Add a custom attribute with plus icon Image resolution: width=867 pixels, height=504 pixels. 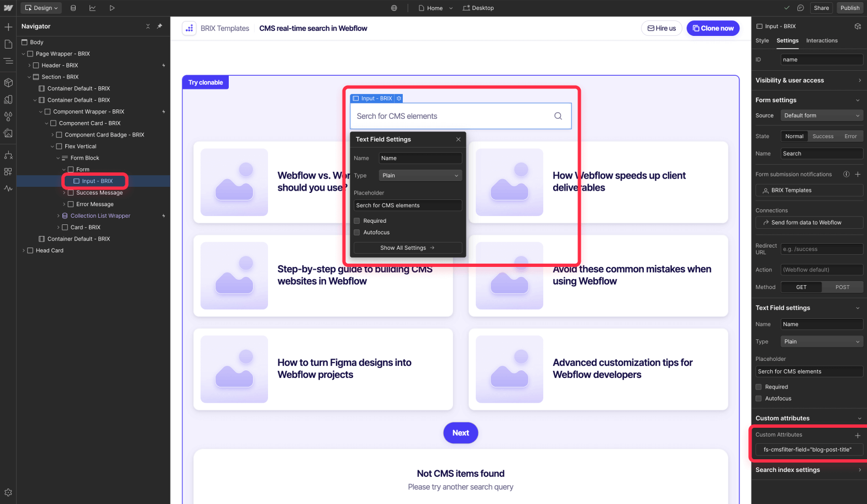tap(858, 435)
